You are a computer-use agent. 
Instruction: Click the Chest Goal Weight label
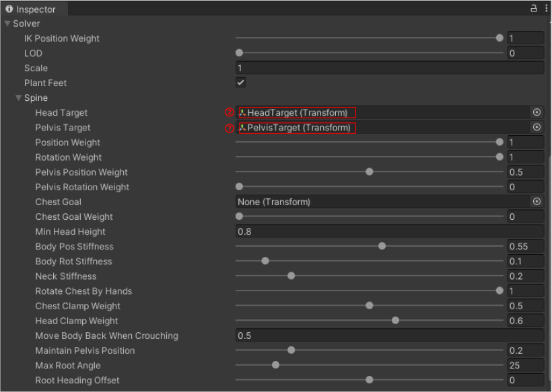(74, 217)
